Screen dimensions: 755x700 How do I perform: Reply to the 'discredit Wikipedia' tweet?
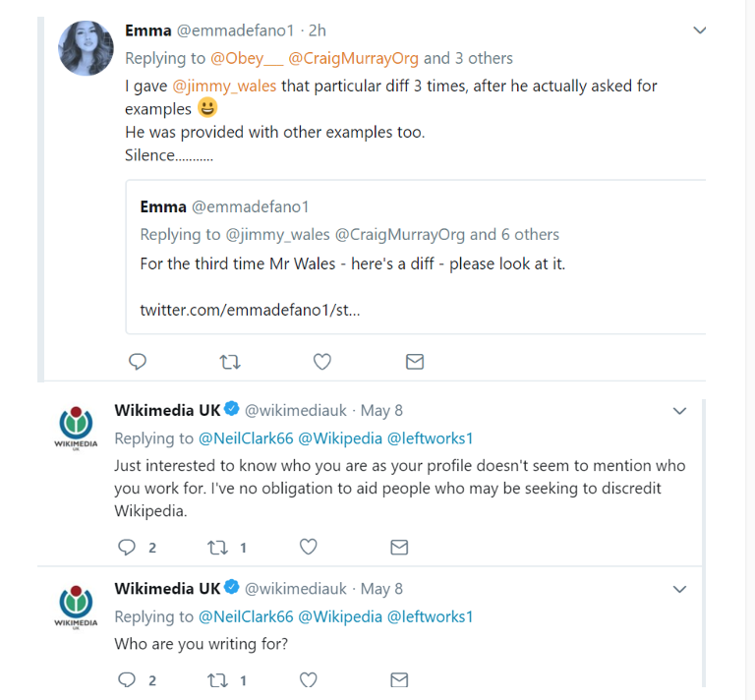click(127, 548)
